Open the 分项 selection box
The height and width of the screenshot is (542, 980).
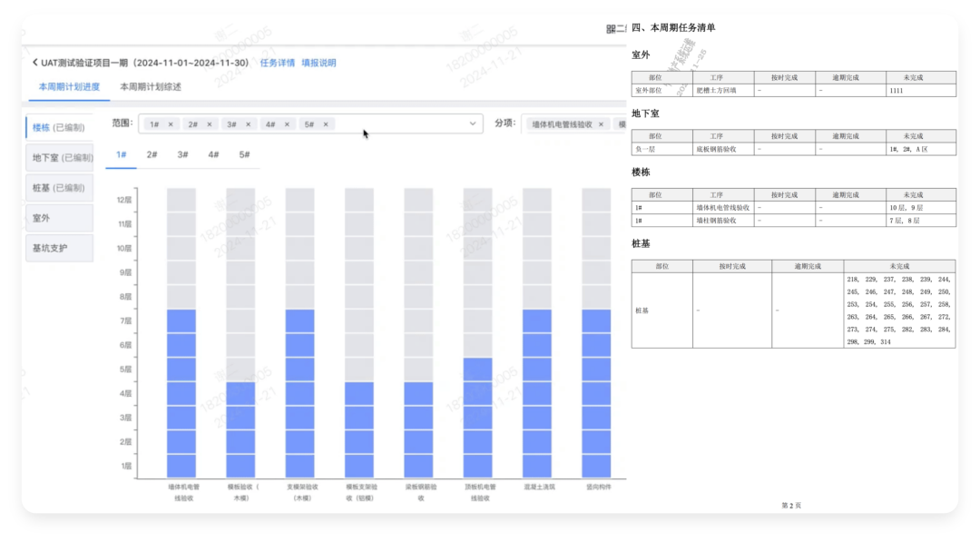click(x=572, y=124)
